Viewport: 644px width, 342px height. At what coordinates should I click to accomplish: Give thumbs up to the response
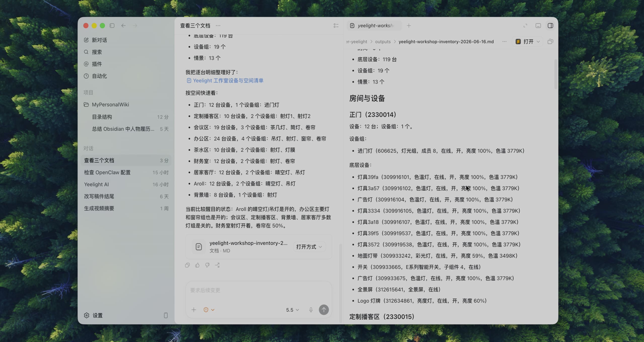tap(197, 265)
